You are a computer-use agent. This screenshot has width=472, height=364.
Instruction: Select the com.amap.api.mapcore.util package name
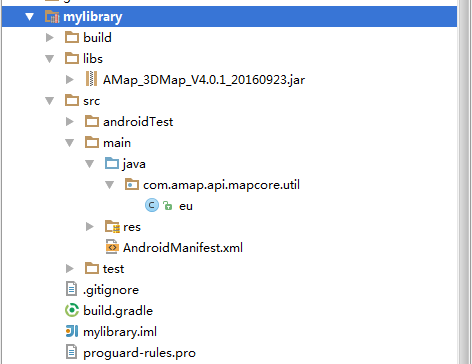pos(221,185)
